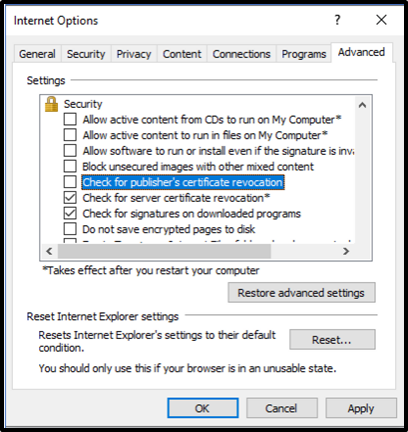Enable Check for publisher's certificate revocation
This screenshot has width=408, height=432.
pyautogui.click(x=70, y=182)
